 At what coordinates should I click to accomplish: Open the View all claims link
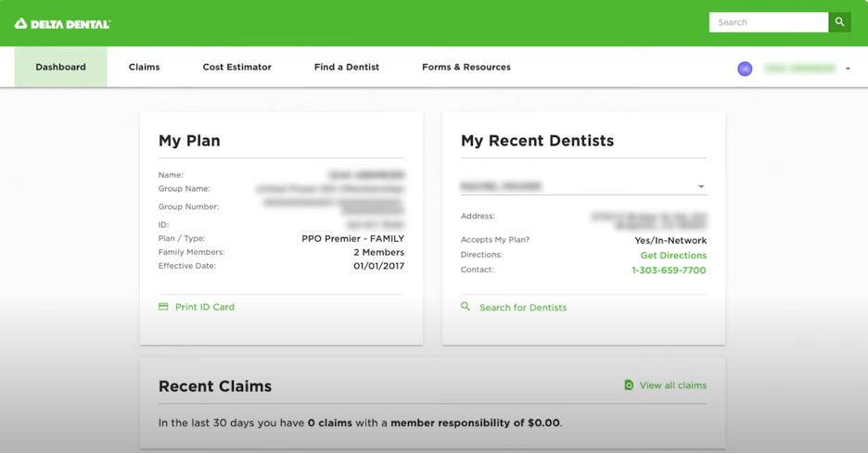(672, 385)
